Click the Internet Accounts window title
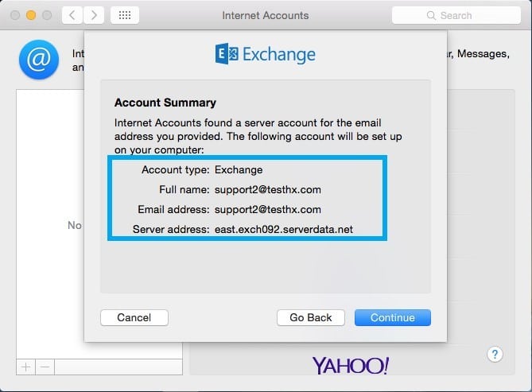 (x=266, y=15)
